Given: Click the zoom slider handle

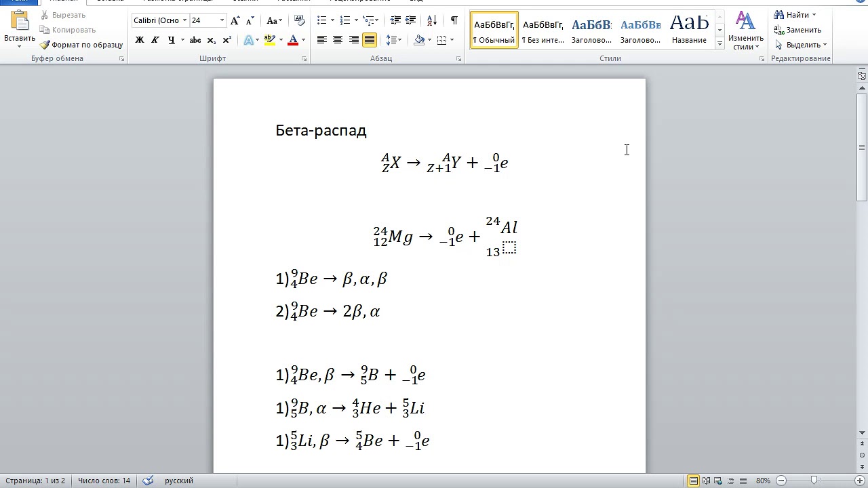Looking at the screenshot, I should [814, 481].
